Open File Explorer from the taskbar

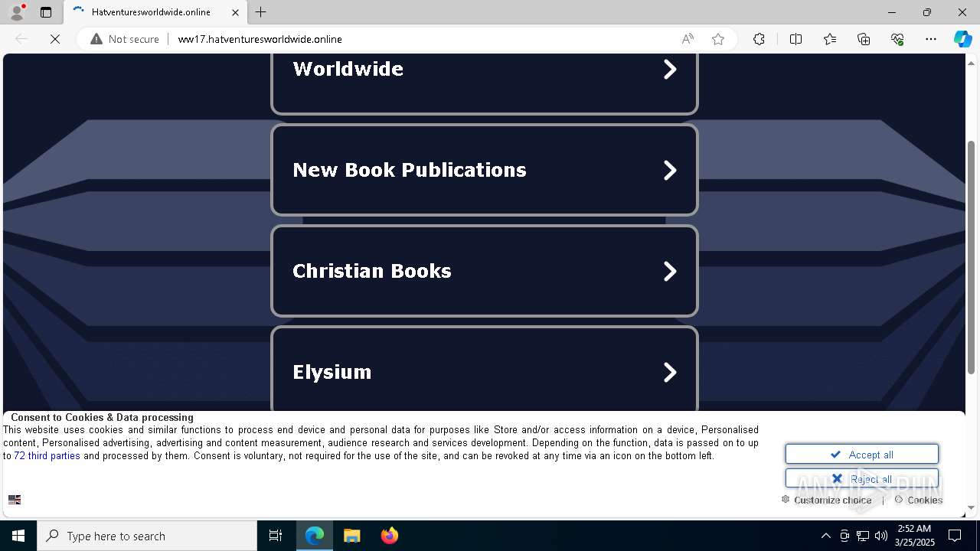352,536
